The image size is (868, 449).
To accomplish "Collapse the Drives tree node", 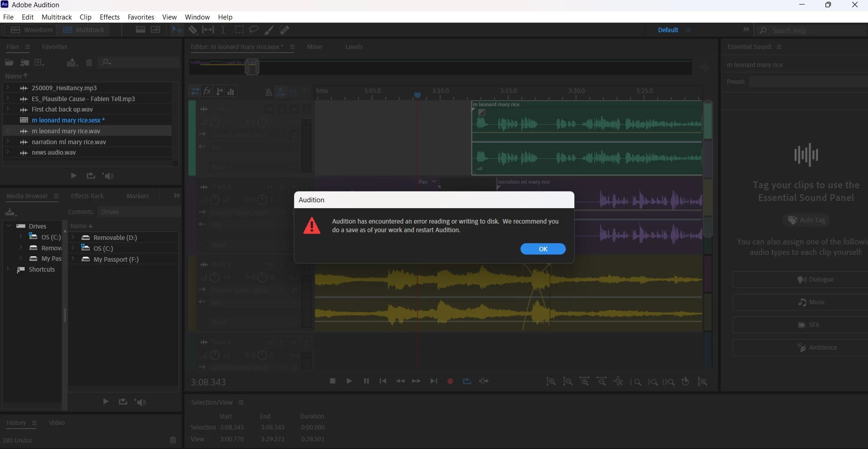I will pyautogui.click(x=9, y=226).
